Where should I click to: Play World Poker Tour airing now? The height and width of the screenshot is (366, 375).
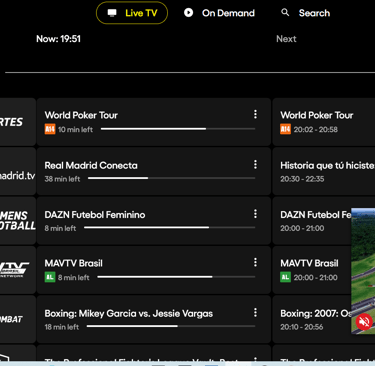coord(154,122)
